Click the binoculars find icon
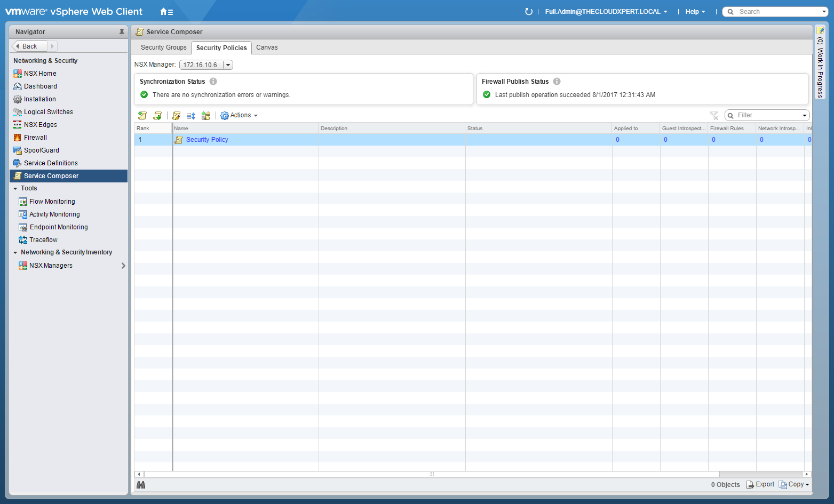 (141, 485)
